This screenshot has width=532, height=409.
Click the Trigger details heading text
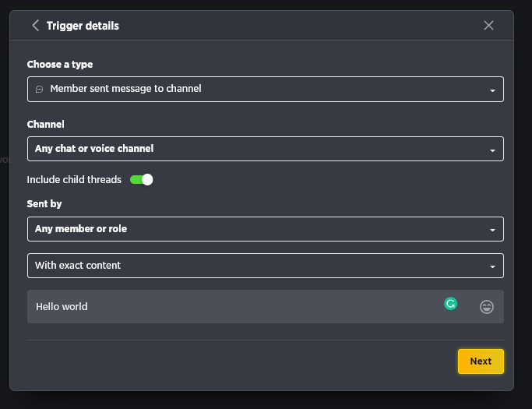(x=83, y=26)
